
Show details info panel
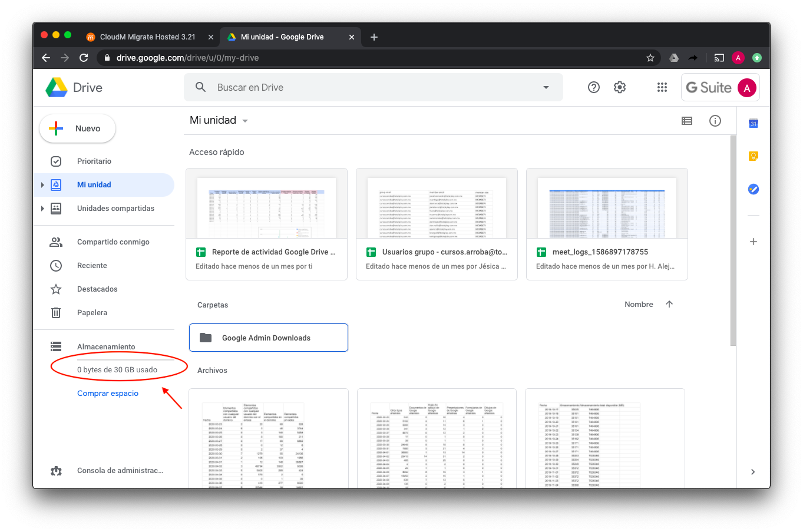click(x=715, y=121)
